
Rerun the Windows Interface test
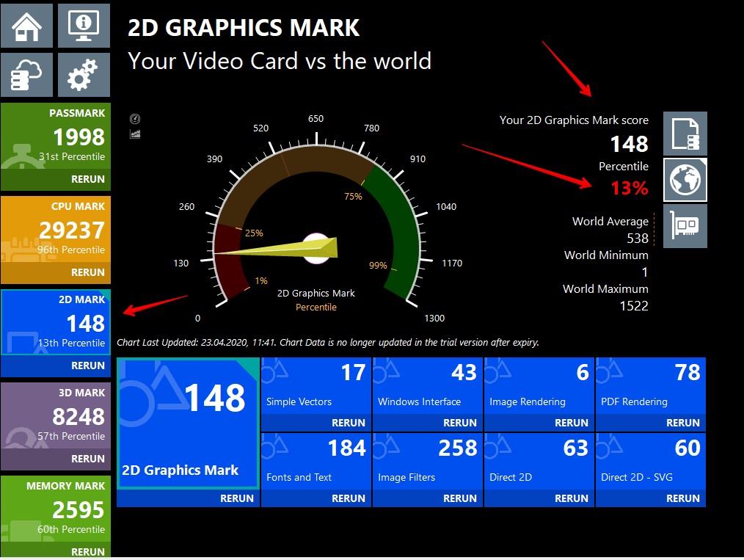coord(460,423)
